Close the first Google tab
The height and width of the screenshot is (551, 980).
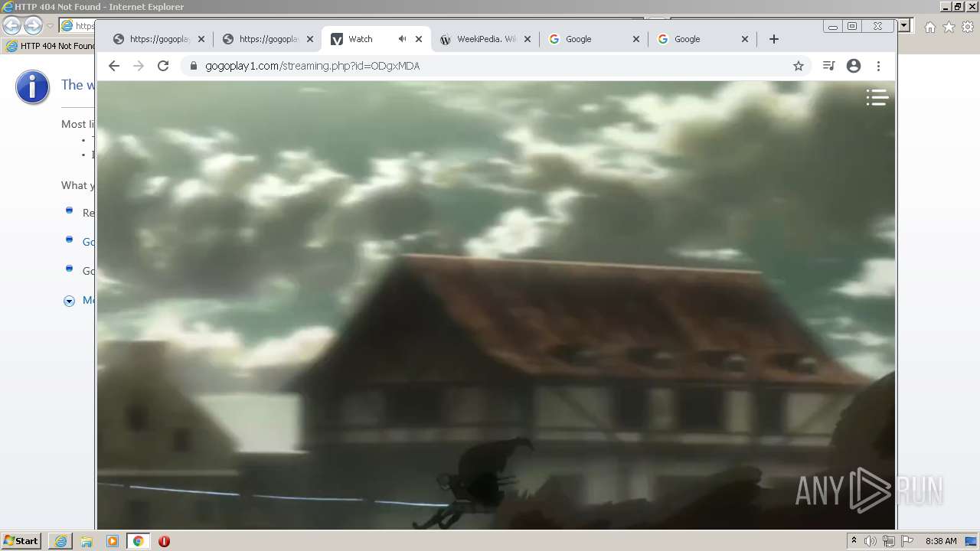click(636, 39)
